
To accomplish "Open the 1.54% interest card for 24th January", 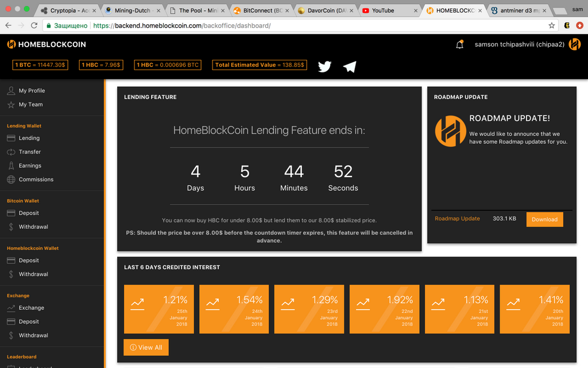I will tap(234, 309).
